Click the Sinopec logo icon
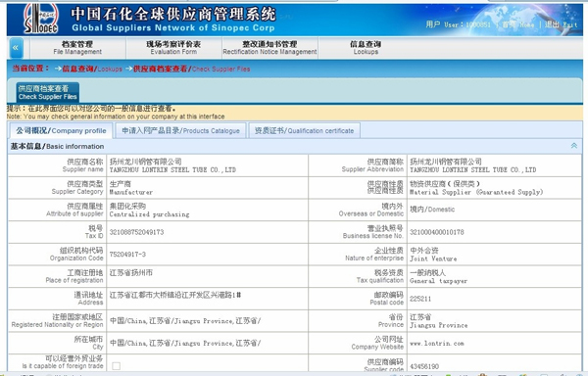The width and height of the screenshot is (588, 376). coord(41,19)
